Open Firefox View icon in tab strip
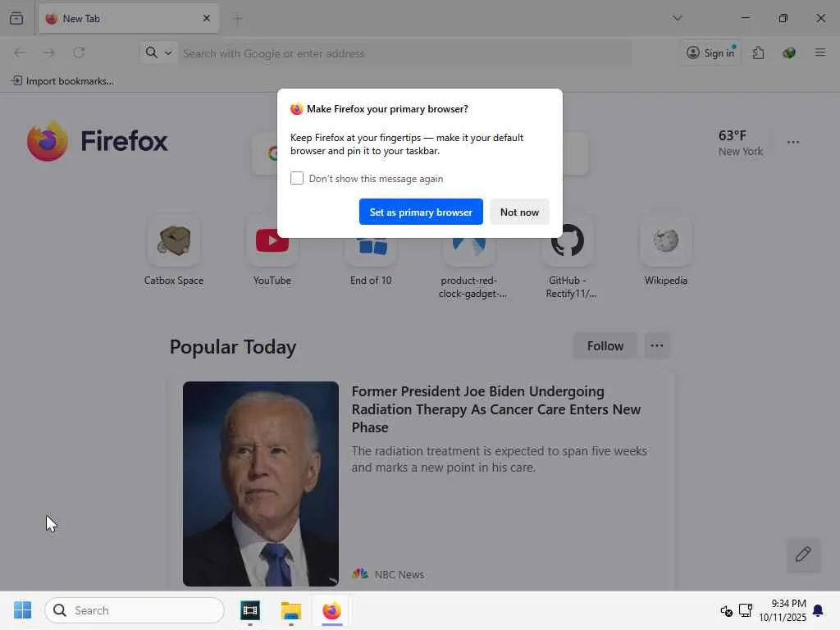840x630 pixels. (16, 18)
